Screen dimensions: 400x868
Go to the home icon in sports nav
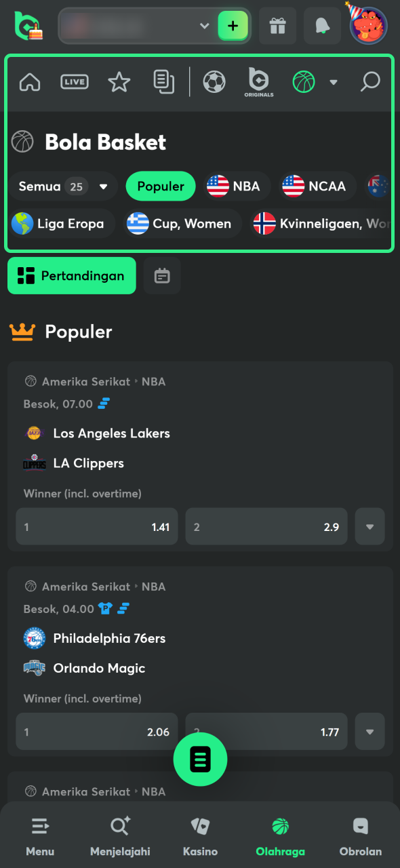click(x=30, y=82)
